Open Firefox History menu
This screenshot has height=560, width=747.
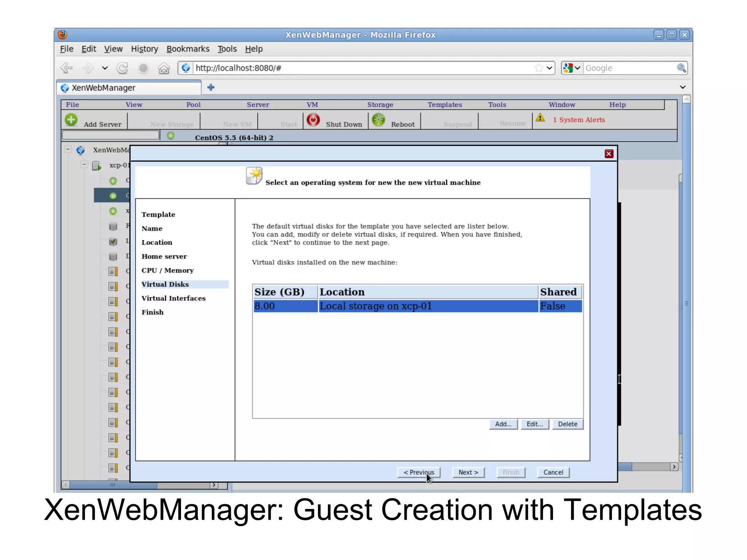[144, 49]
